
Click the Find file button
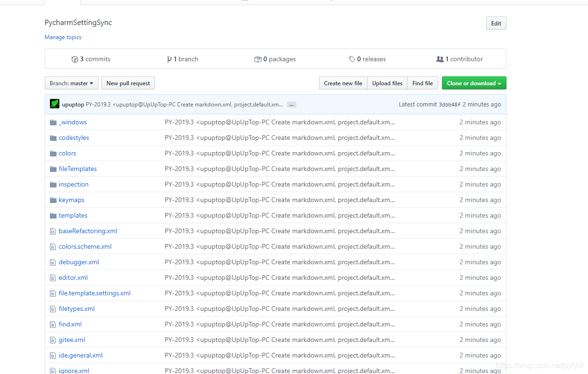point(423,83)
